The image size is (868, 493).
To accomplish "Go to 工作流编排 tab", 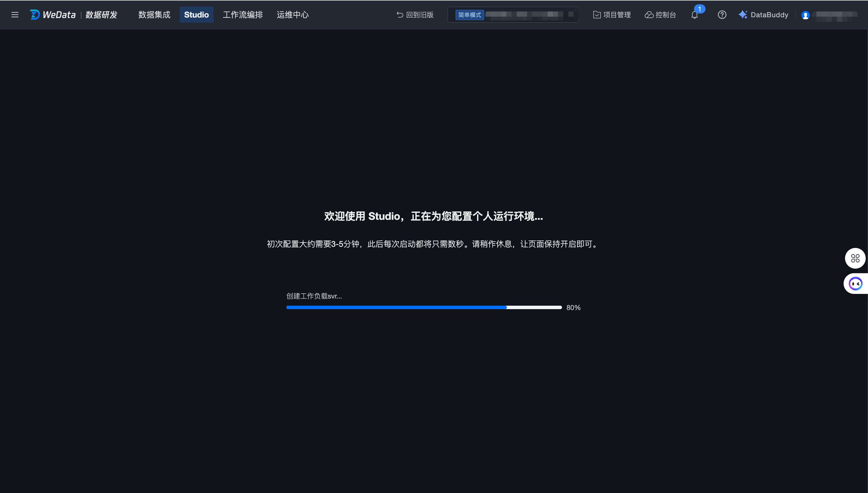I will [243, 15].
